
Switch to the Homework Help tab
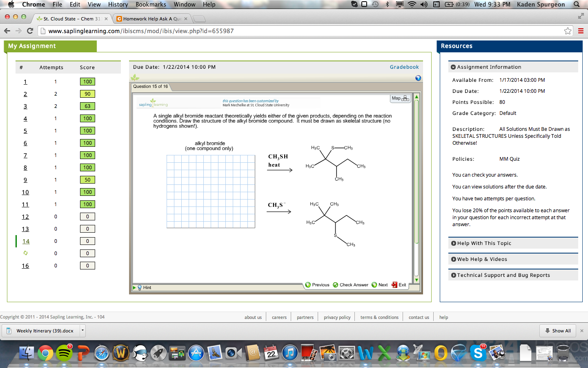click(x=150, y=18)
